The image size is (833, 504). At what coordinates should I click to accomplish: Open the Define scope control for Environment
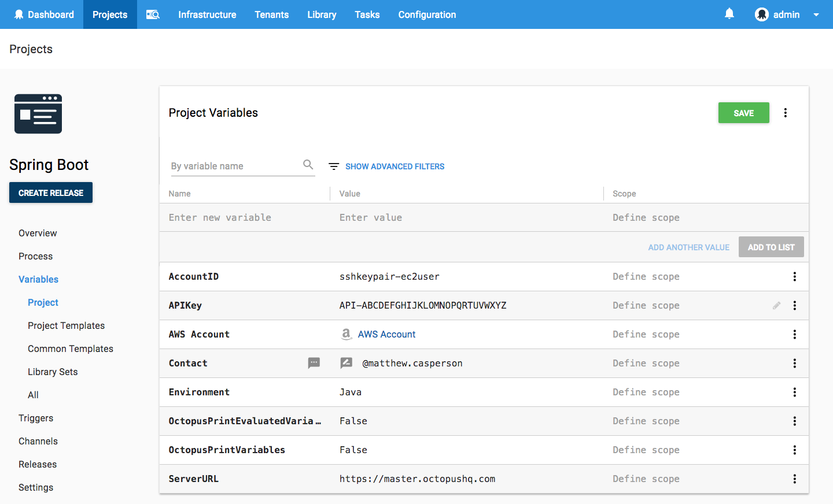point(646,392)
